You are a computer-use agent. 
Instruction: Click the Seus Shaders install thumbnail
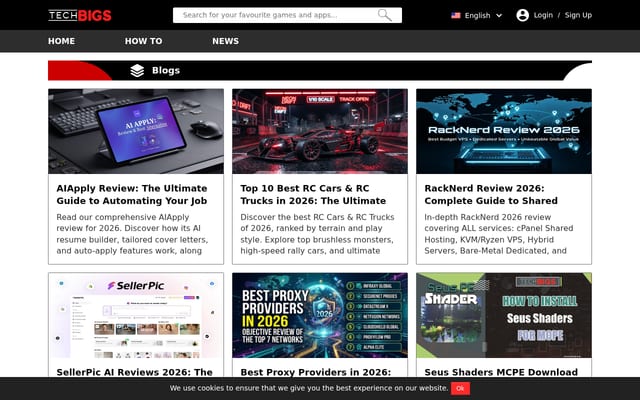click(x=504, y=316)
